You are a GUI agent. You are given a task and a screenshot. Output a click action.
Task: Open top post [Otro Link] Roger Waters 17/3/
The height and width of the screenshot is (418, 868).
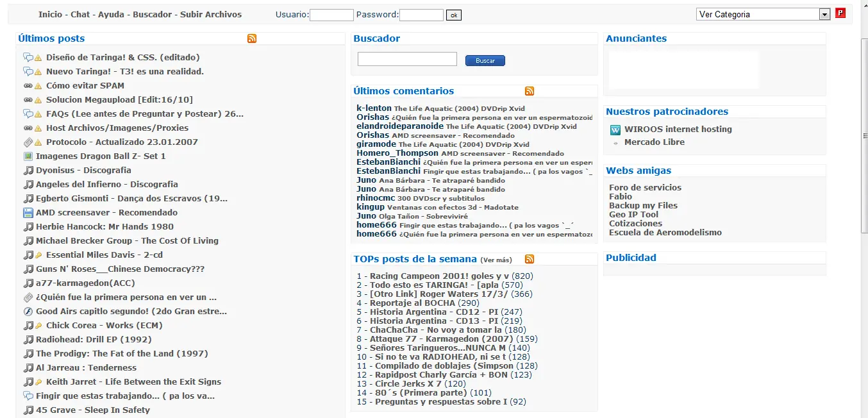click(439, 294)
